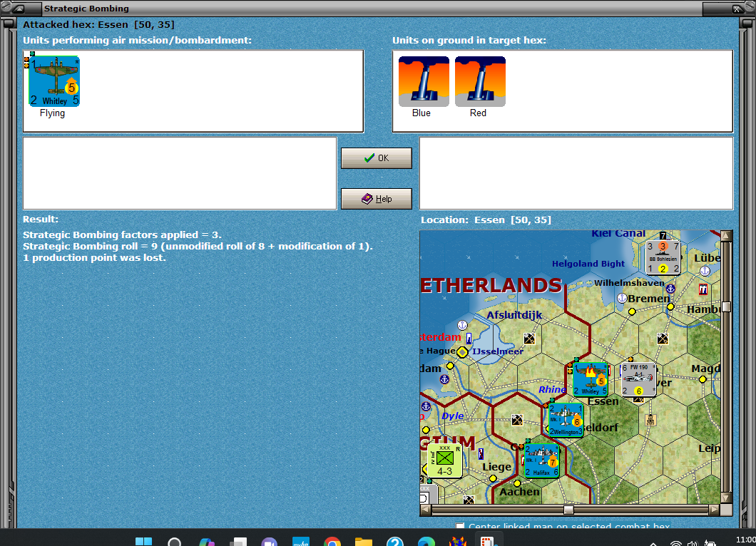The width and height of the screenshot is (756, 546).
Task: Select the Blue factory icon in target hex
Action: pos(424,81)
